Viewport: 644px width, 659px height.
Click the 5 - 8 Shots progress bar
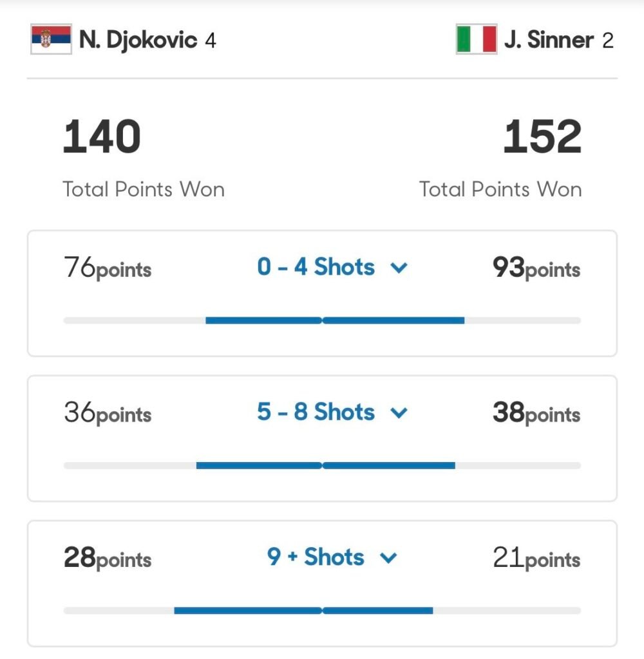(322, 465)
